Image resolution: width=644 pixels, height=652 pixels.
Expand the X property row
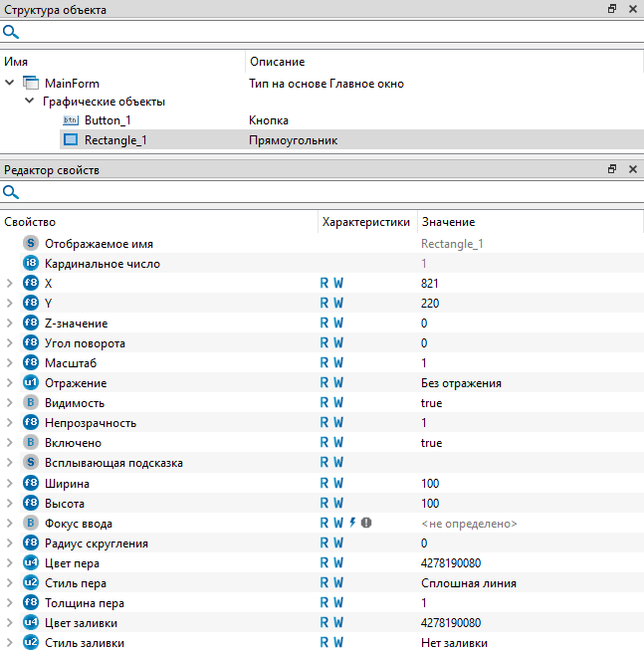(x=10, y=283)
